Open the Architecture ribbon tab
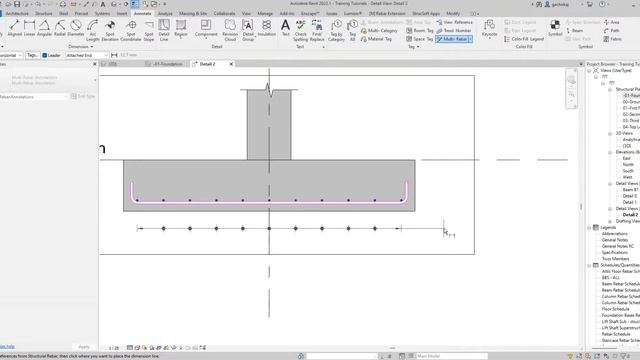 pos(17,13)
